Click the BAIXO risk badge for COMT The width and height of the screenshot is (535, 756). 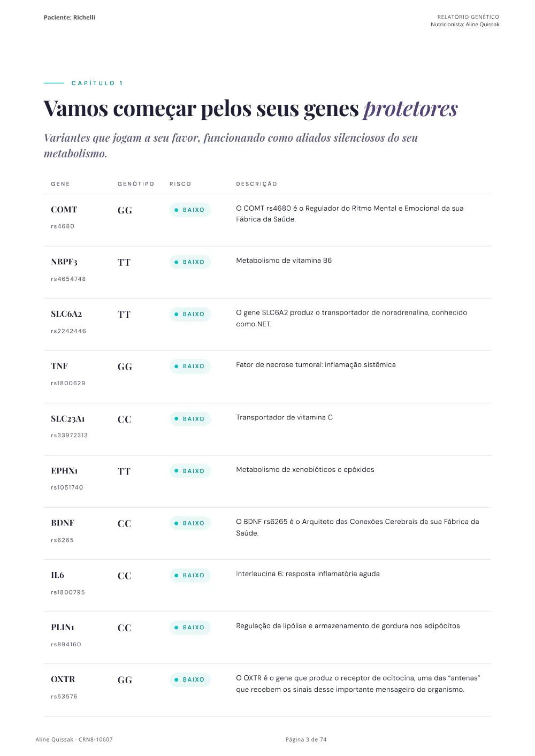[x=190, y=210]
